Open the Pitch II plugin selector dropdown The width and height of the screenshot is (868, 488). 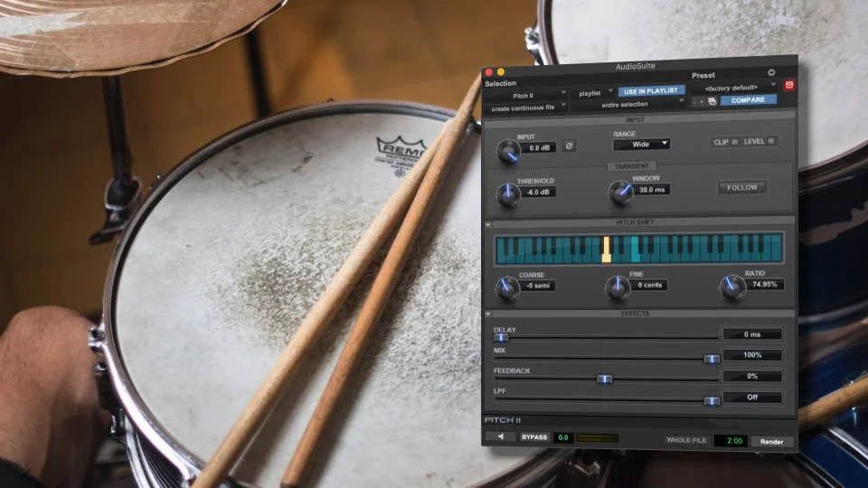526,96
